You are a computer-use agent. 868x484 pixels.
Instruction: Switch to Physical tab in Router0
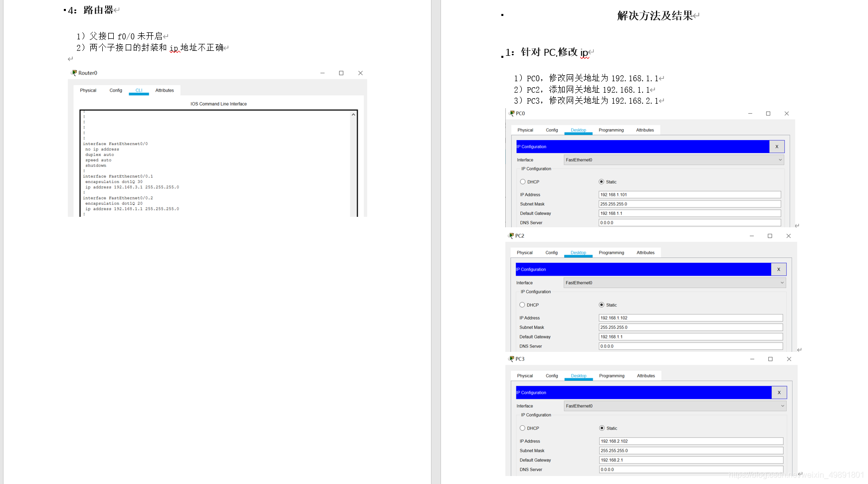[x=88, y=90]
